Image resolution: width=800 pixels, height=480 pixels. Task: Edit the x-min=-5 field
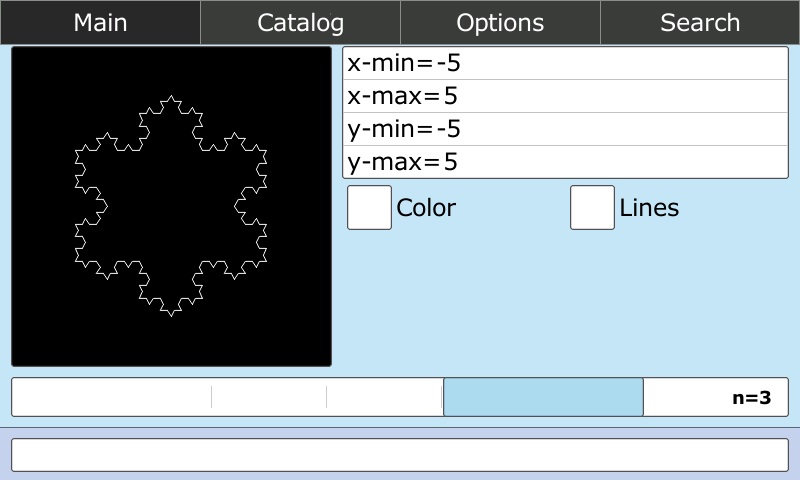pos(565,64)
